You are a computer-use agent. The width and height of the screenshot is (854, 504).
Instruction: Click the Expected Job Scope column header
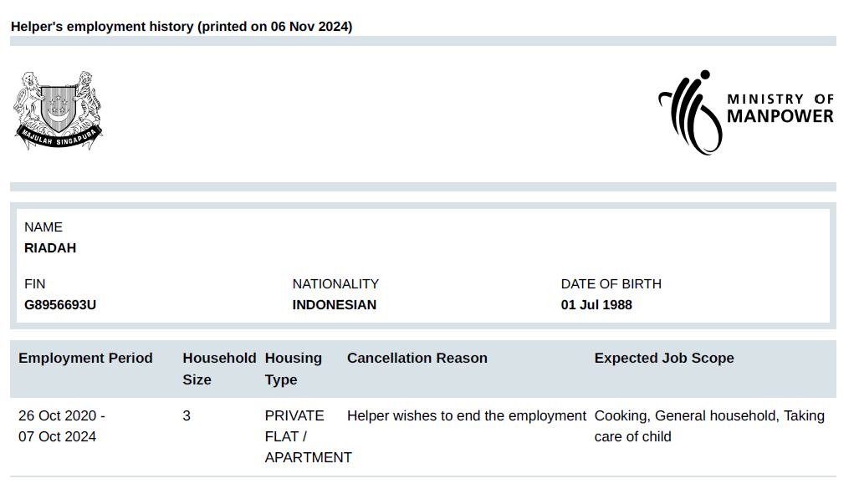coord(664,359)
